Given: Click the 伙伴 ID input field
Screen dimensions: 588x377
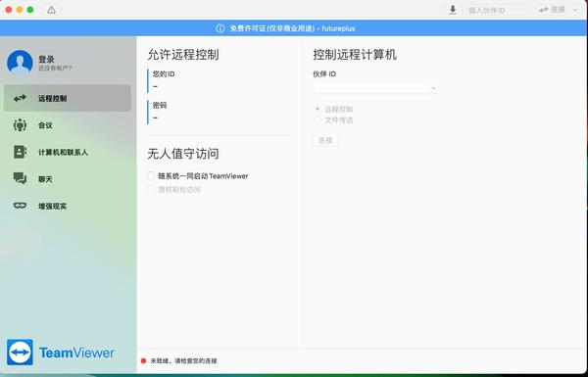Looking at the screenshot, I should 375,88.
